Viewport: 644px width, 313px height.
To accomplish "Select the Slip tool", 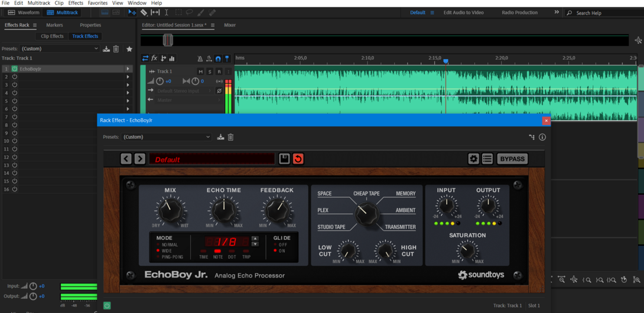I will 155,12.
